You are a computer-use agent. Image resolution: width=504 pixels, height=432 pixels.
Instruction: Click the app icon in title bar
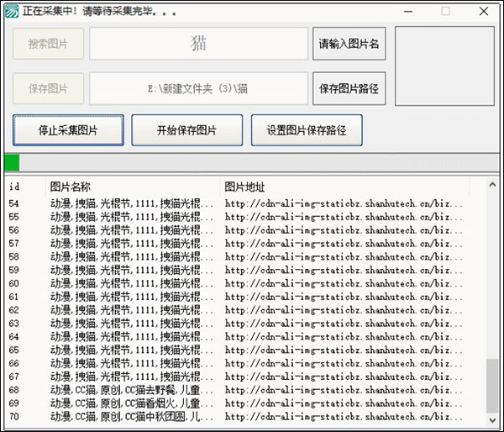[x=12, y=12]
